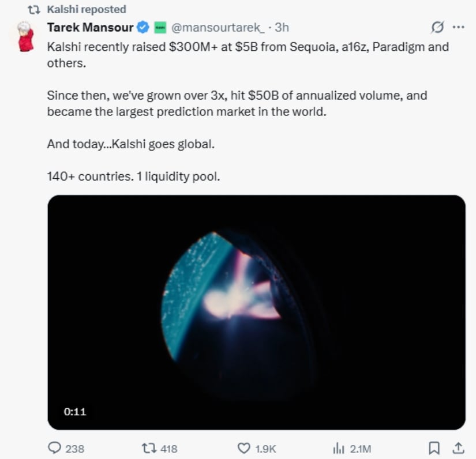The width and height of the screenshot is (476, 459).
Task: Click the share upload arrow icon
Action: [x=458, y=447]
